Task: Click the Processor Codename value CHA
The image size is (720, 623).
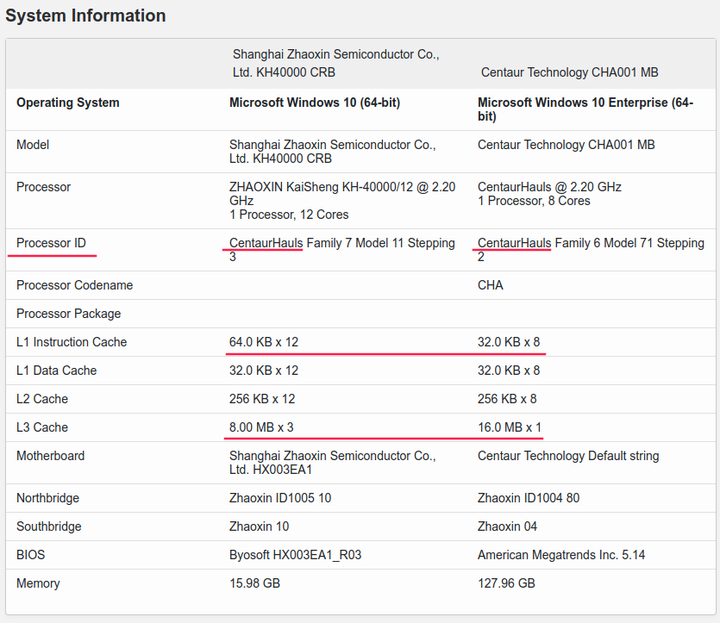Action: [490, 285]
